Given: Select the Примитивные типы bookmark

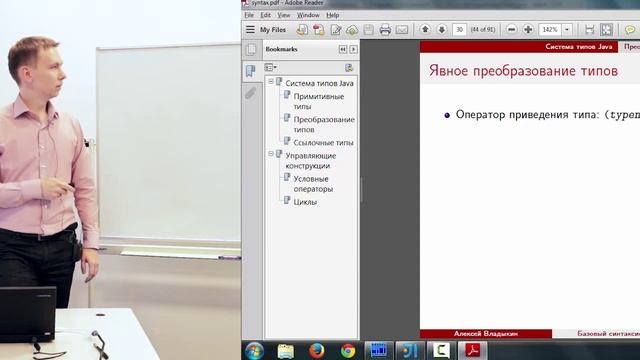Looking at the screenshot, I should [318, 101].
